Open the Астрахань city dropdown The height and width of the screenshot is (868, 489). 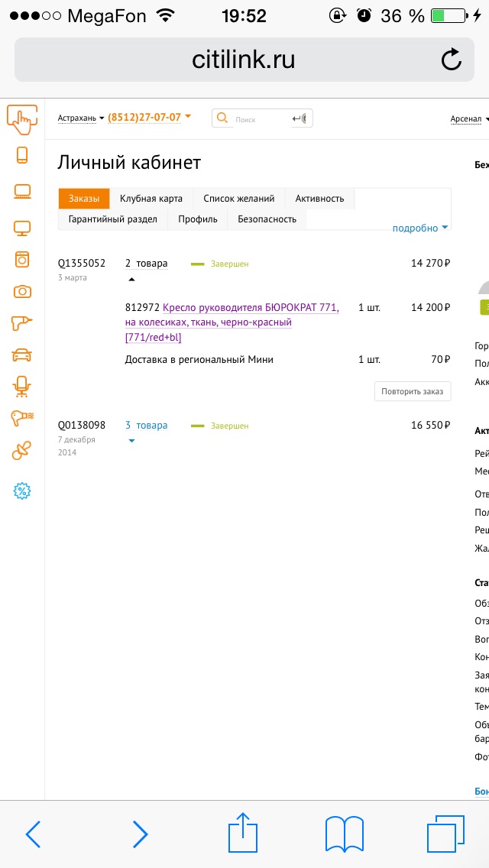pyautogui.click(x=81, y=118)
